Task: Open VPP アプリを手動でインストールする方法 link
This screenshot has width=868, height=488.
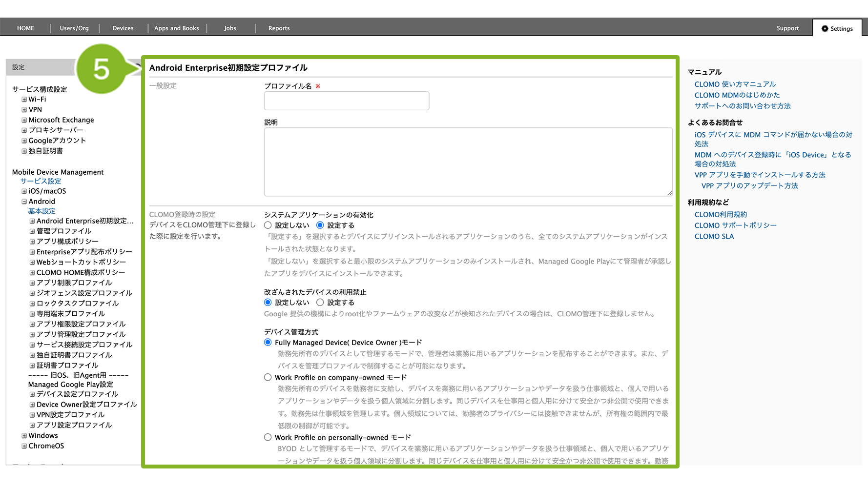Action: click(760, 175)
